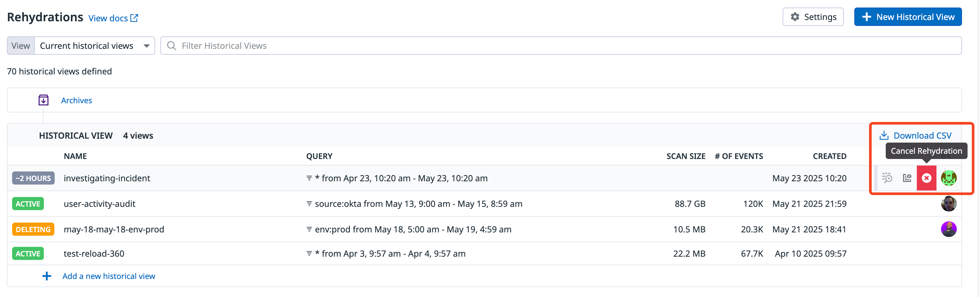Screen dimensions: 980x297
Task: Click Add a new historical view link
Action: [x=108, y=276]
